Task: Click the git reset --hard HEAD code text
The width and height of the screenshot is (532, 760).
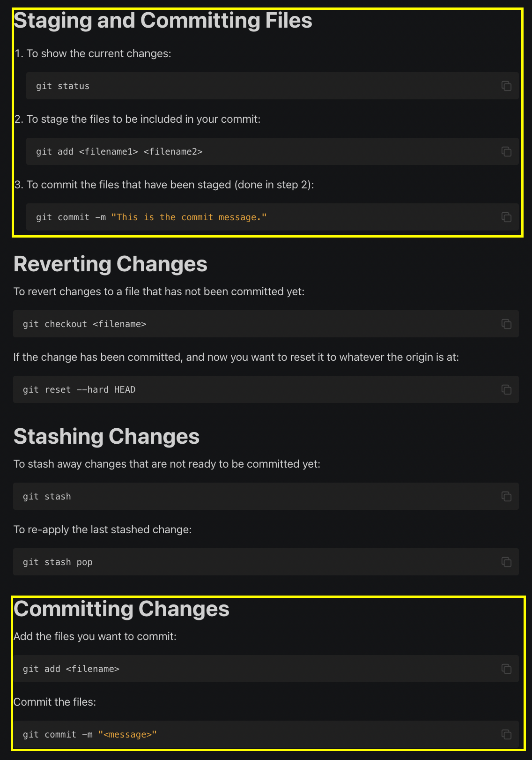Action: (79, 390)
